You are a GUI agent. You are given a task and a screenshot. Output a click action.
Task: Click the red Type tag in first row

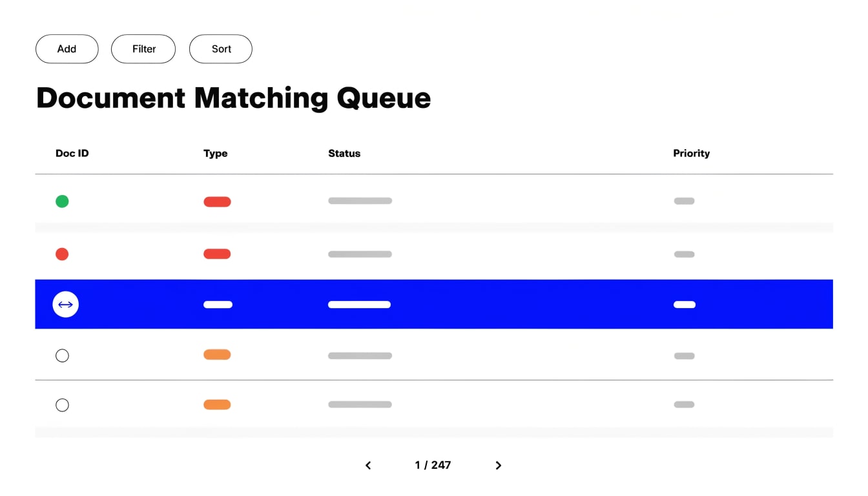point(217,201)
